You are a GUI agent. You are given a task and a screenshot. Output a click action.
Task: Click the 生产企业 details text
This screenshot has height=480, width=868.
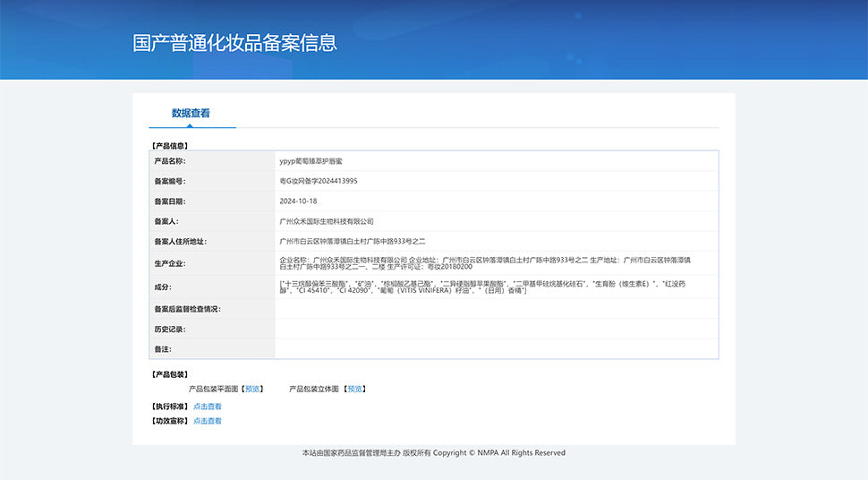coord(484,263)
